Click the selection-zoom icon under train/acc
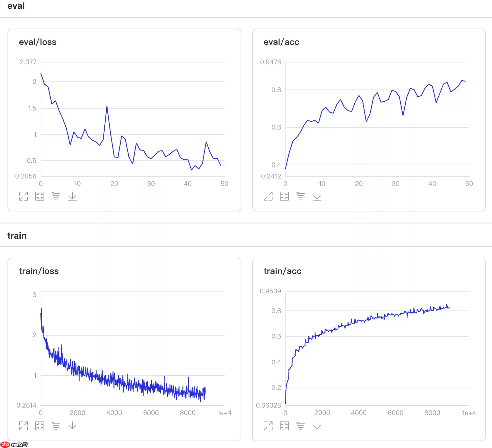The height and width of the screenshot is (448, 492). (x=284, y=426)
